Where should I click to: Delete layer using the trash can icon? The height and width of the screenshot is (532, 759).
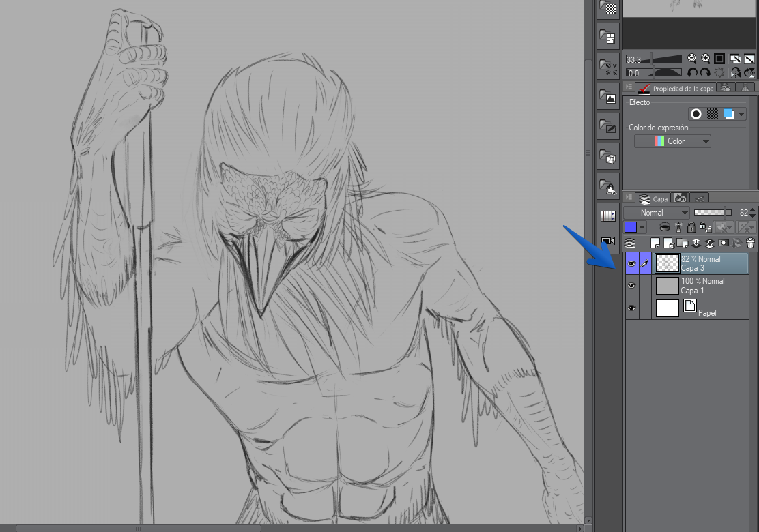(750, 243)
